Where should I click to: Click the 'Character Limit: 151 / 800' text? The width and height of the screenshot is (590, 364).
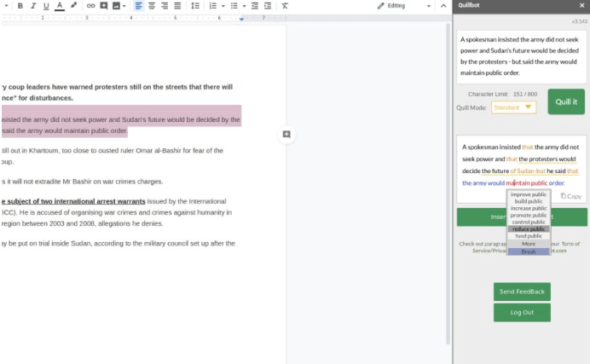[x=502, y=94]
